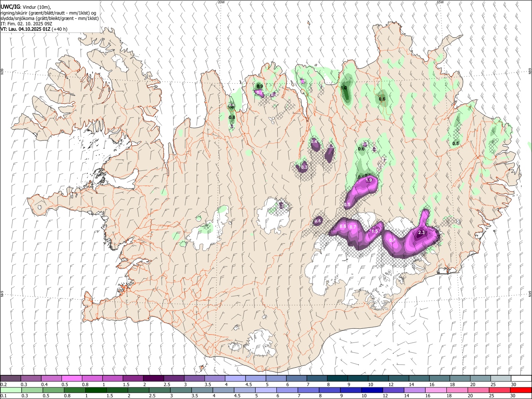Select the darkest purple 2 swatch in snow scale

153,378
